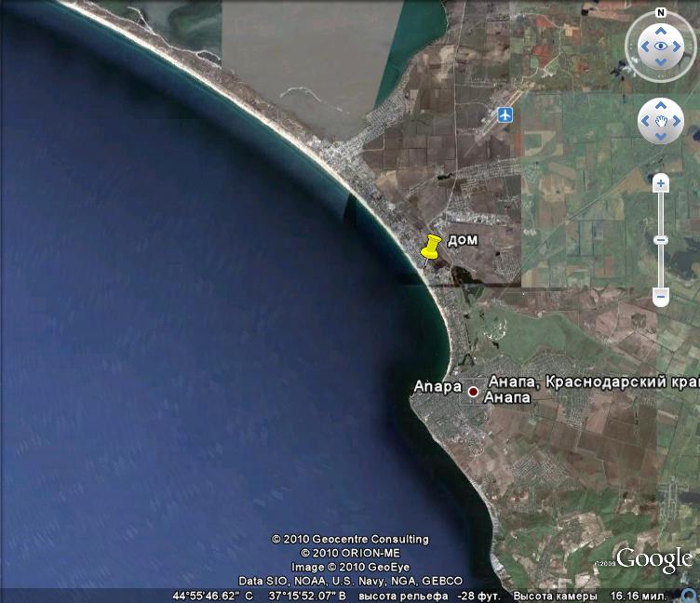Click the eye icon in look joystick
The width and height of the screenshot is (700, 603).
click(x=661, y=46)
